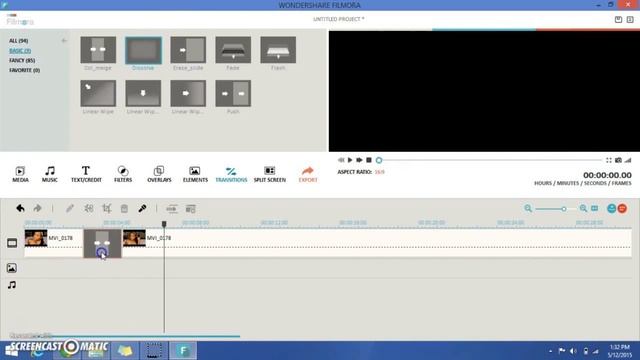Screen dimensions: 640x360
Task: Step forward in the preview
Action: 359,160
